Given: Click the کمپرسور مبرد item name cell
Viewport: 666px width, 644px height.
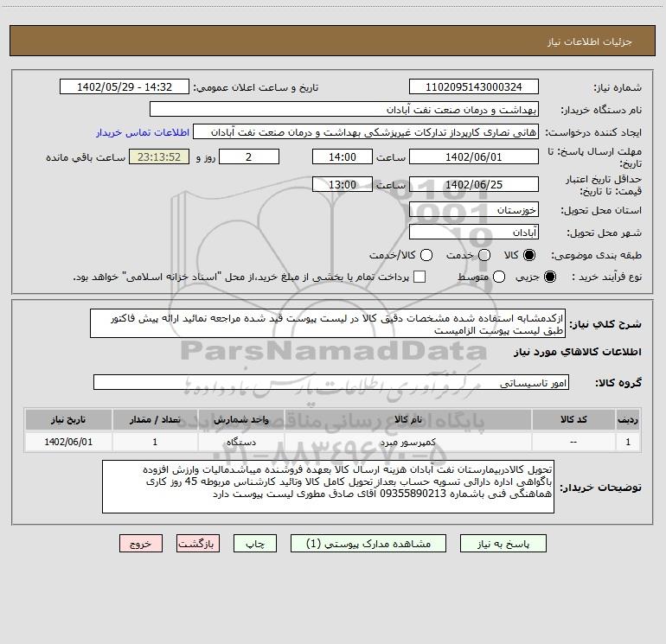Looking at the screenshot, I should coord(407,442).
